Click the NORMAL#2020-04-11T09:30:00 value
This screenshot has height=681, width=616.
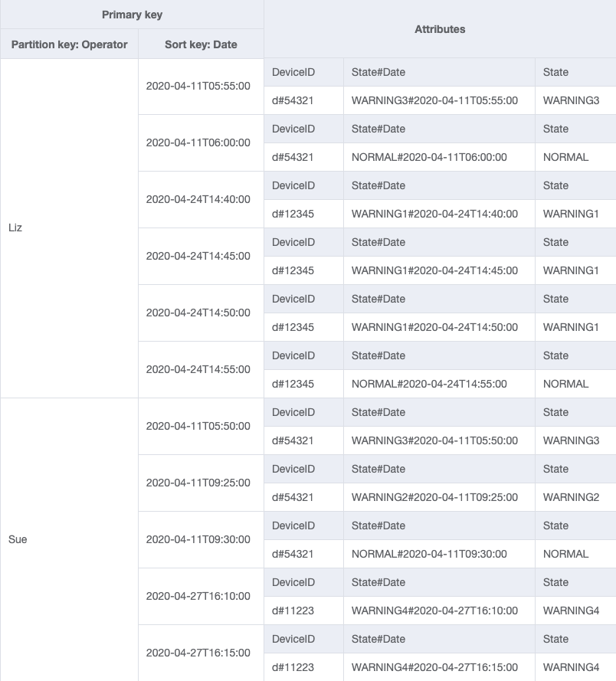pos(429,554)
